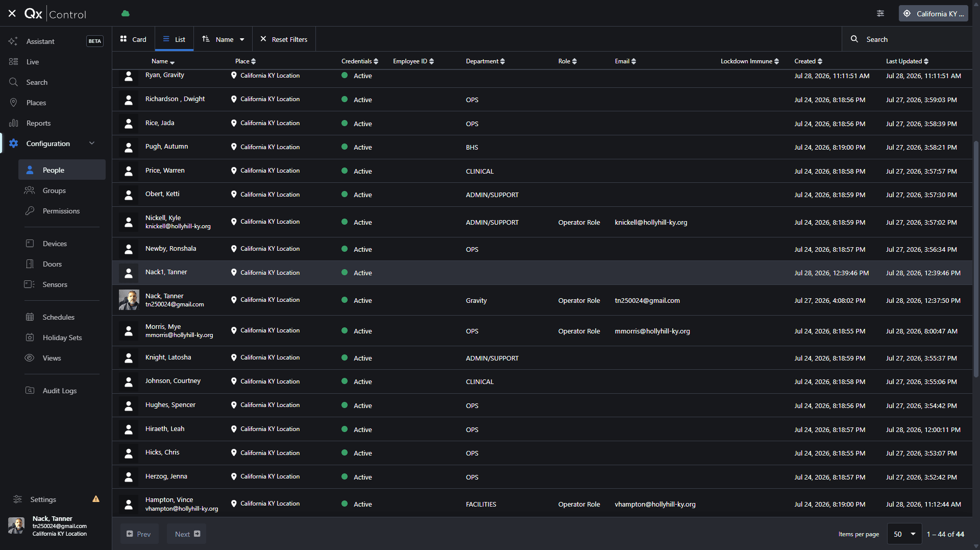Viewport: 980px width, 550px height.
Task: Click email mmorris@hollyhill-ky.org in the Email column
Action: click(x=652, y=331)
